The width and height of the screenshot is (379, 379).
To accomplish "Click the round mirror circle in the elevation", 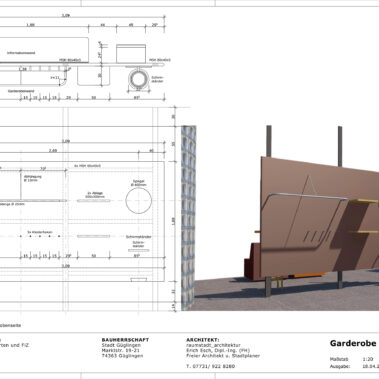I will (139, 200).
